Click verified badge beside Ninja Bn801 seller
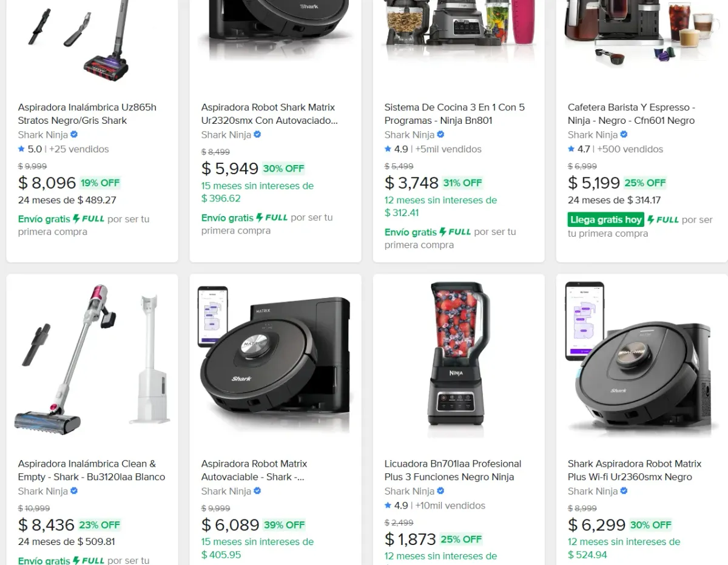 pyautogui.click(x=440, y=135)
